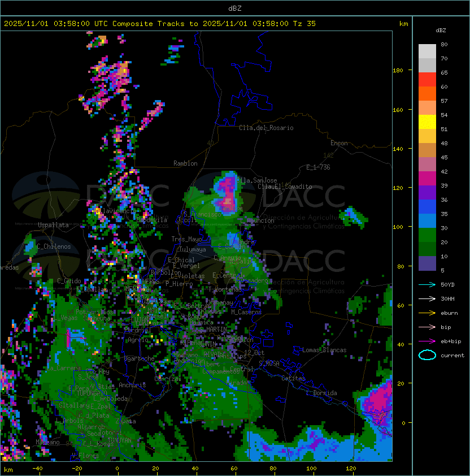Click the 'P_Hierro' map label

tap(179, 284)
